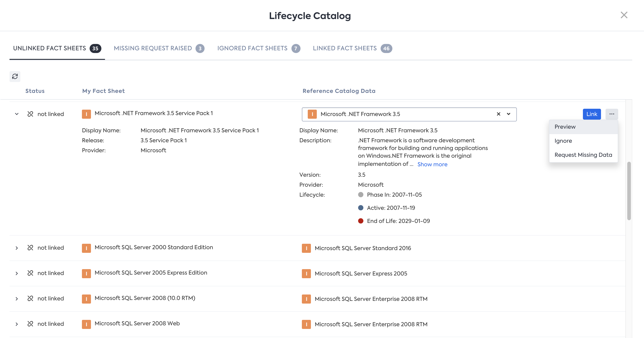Click orange icon beside SQL Server Standard 2016
This screenshot has width=644, height=338.
pos(306,248)
